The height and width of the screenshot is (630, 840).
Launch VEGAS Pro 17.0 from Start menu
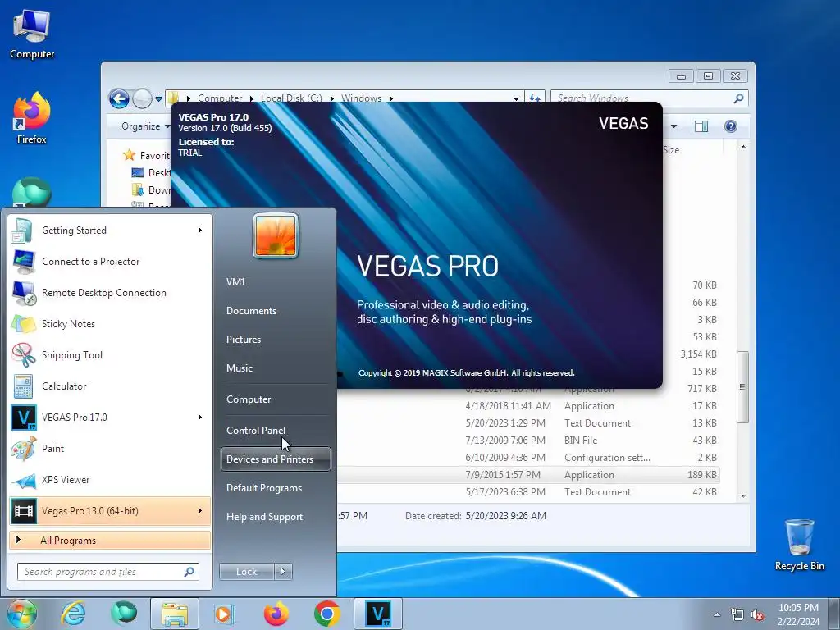pos(111,418)
